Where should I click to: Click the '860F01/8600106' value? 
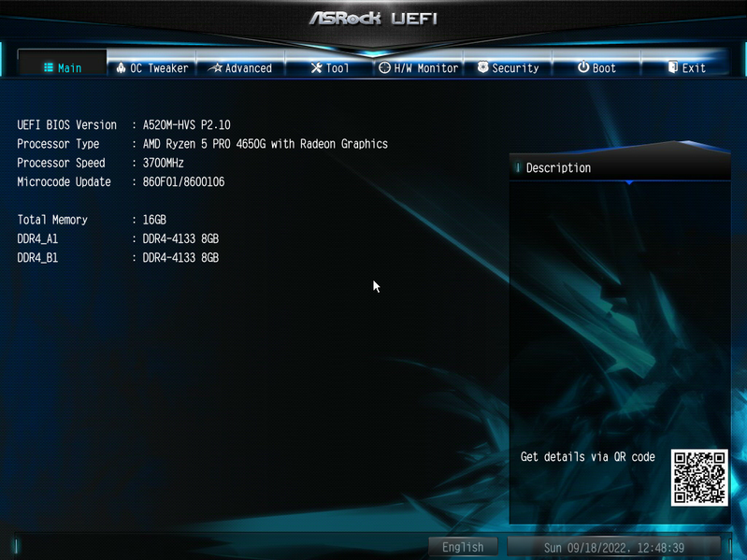point(183,182)
